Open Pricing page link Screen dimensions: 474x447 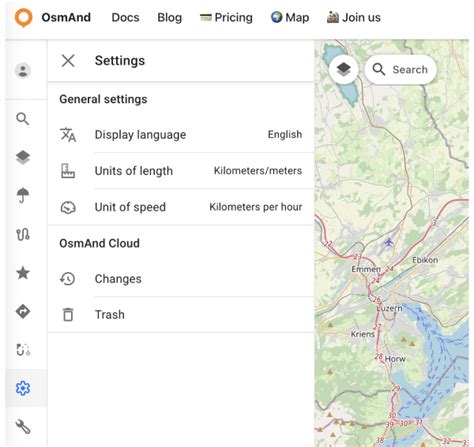click(x=226, y=17)
